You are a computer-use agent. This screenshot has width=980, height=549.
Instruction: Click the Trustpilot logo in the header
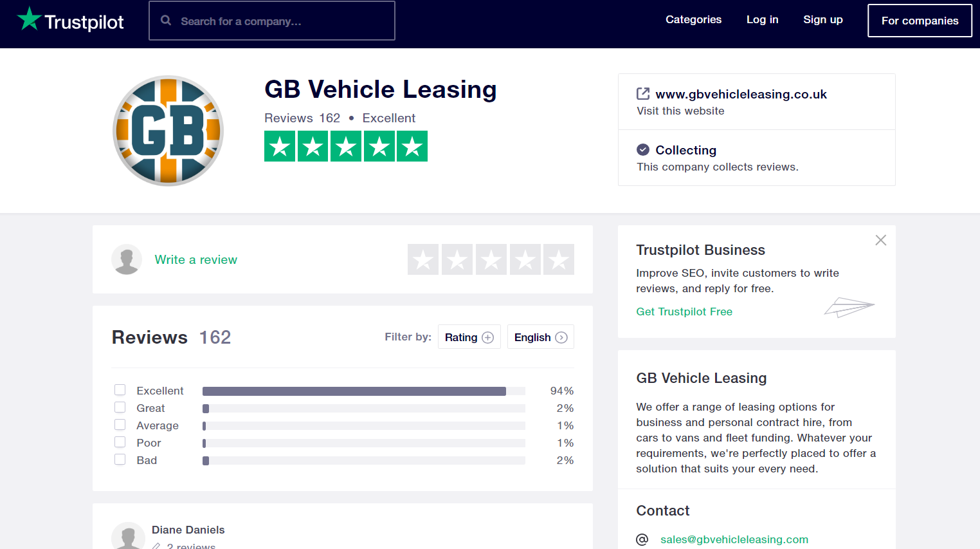tap(70, 20)
